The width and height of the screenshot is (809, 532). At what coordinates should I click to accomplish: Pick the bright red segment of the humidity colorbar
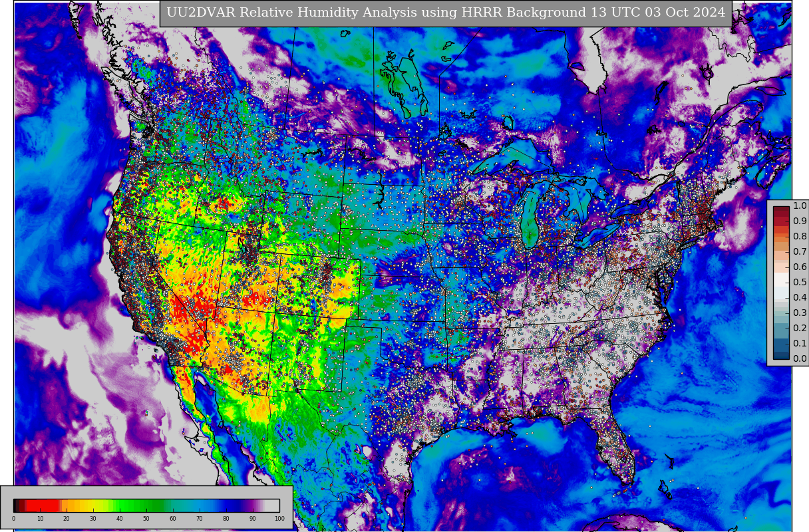point(42,505)
